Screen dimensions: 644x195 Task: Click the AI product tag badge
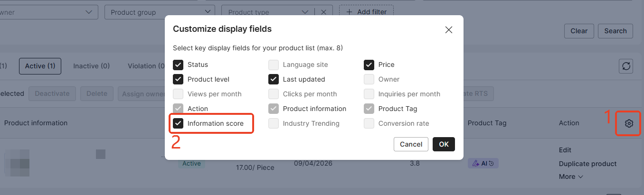tap(483, 163)
